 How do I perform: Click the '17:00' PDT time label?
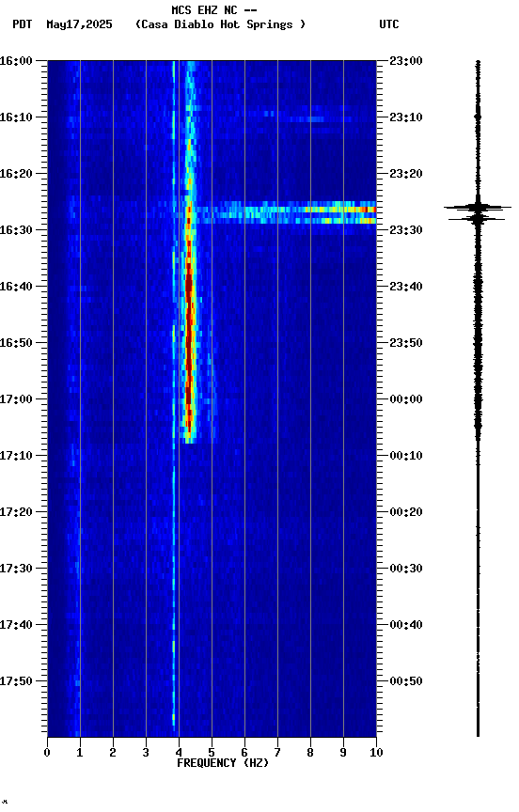[16, 399]
